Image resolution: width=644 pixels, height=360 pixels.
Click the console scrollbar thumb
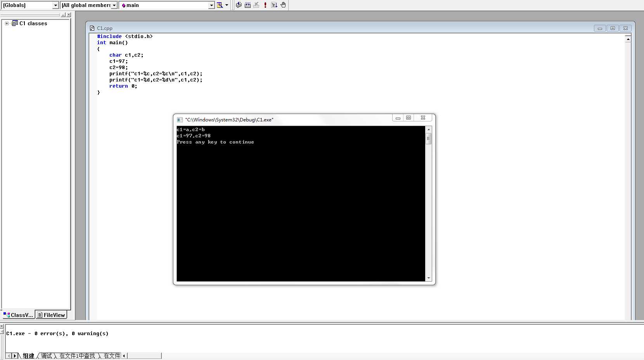(x=429, y=138)
